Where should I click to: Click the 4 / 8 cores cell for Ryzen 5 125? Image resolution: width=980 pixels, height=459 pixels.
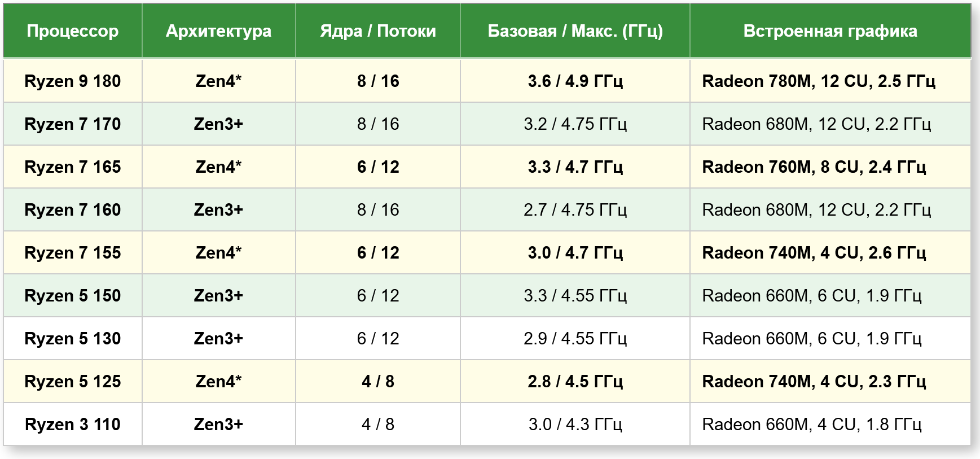378,381
